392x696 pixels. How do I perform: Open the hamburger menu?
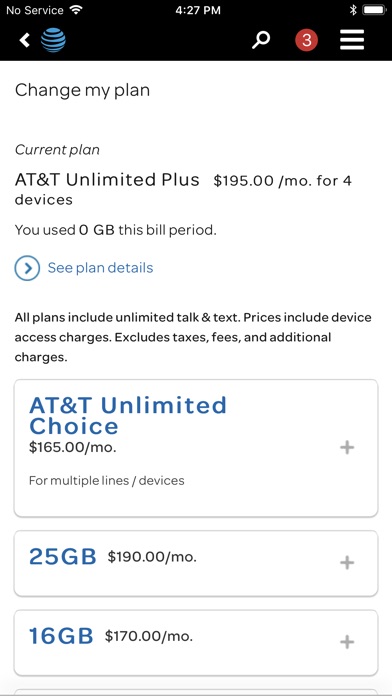(352, 40)
